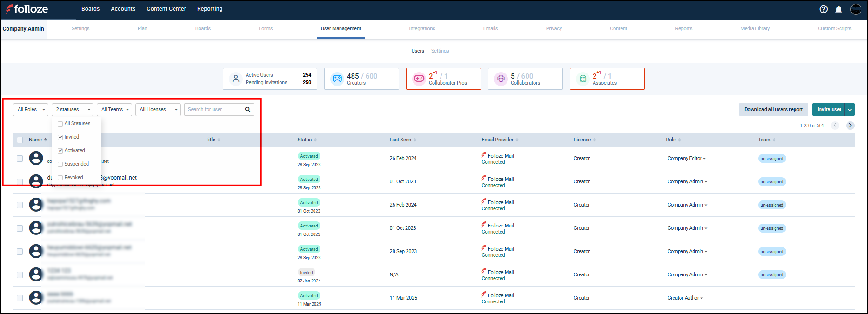
Task: Open the help question mark icon
Action: click(x=823, y=9)
